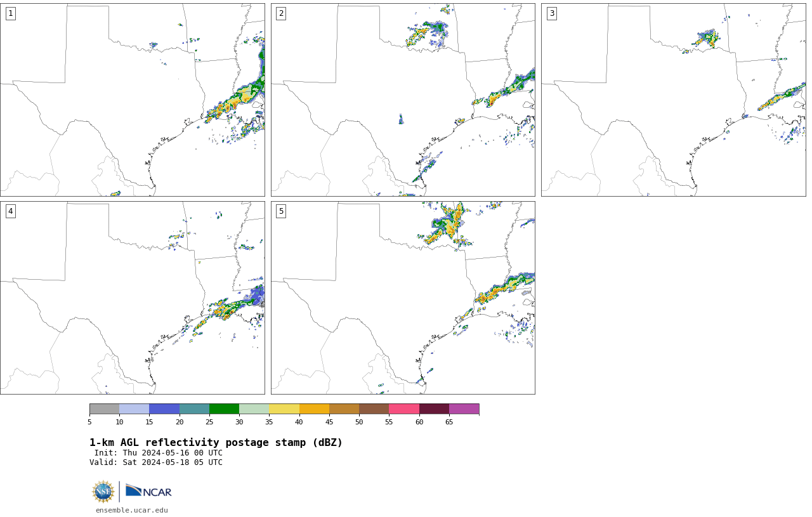812x517 pixels.
Task: Open ensemble member 3 reflectivity map
Action: click(x=674, y=100)
